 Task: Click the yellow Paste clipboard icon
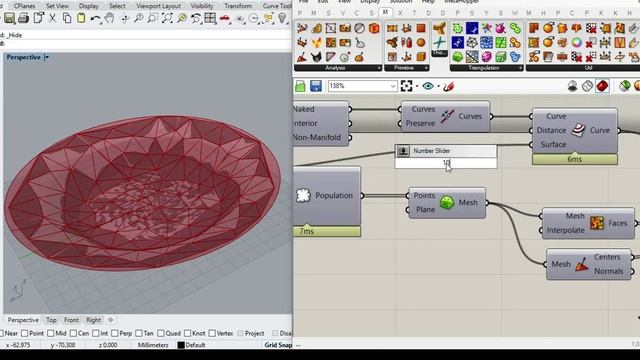[x=81, y=18]
